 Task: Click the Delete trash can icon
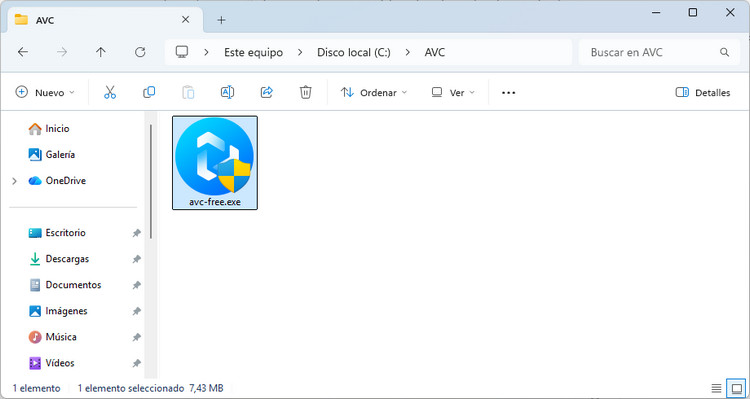click(306, 92)
